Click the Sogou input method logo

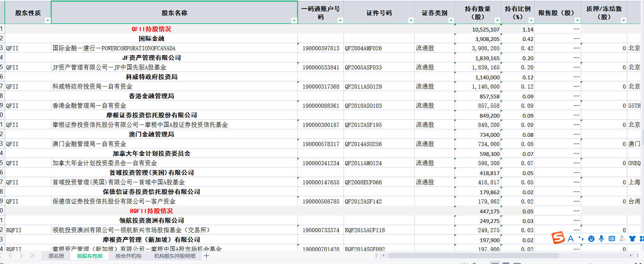coord(558,238)
